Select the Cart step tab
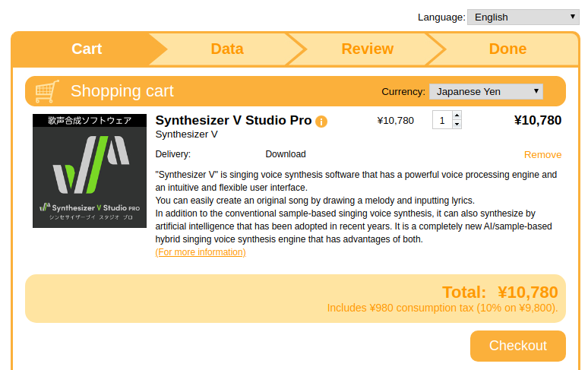Screen dimensions: 588x370 87,49
